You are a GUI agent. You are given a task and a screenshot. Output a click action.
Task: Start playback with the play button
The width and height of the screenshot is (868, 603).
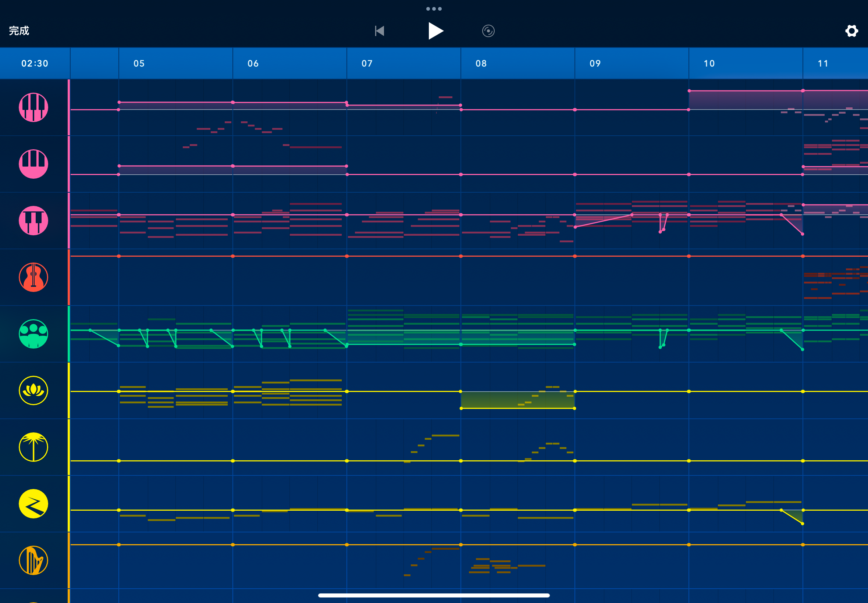[x=436, y=31]
